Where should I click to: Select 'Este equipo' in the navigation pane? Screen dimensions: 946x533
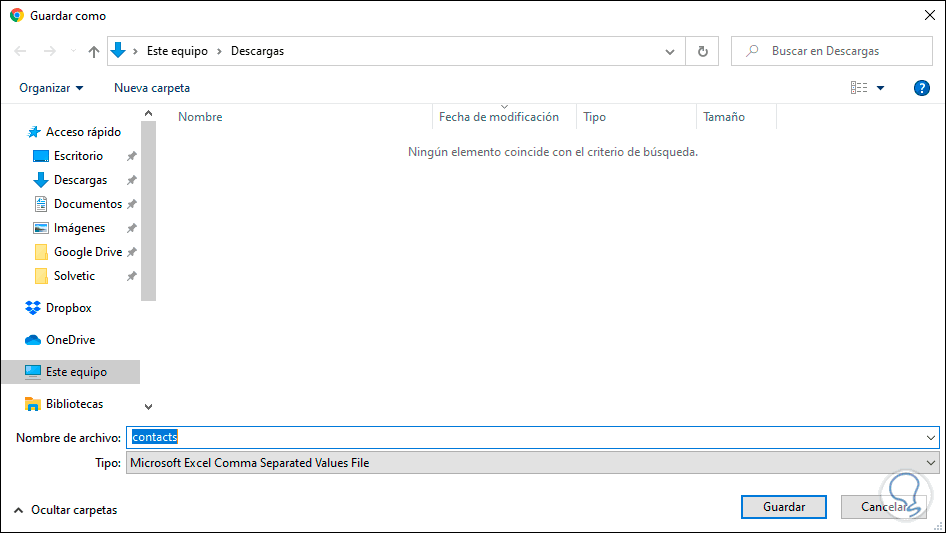pos(71,372)
